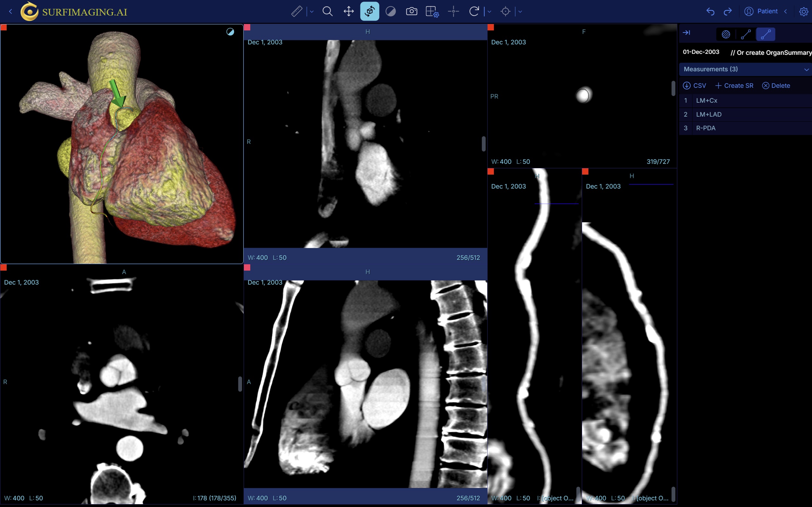This screenshot has width=812, height=507.
Task: Activate the crosshair localizer tool
Action: tap(453, 11)
